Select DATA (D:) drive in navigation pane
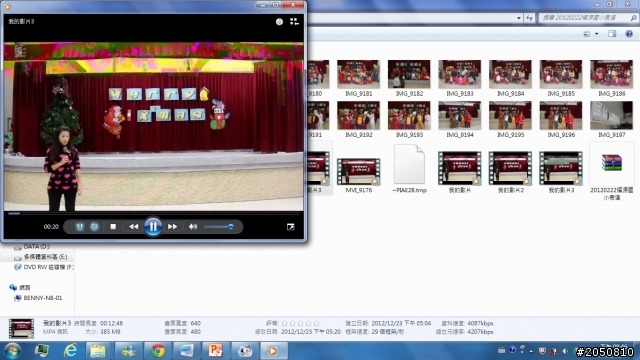This screenshot has width=640, height=360. click(x=37, y=247)
